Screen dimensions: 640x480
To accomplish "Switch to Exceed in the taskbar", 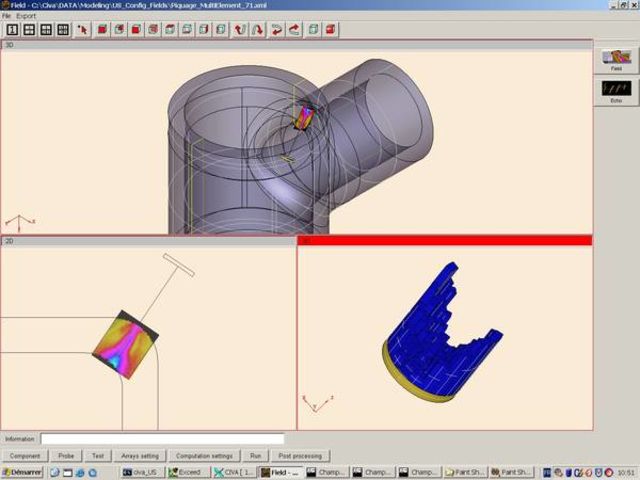I will tap(187, 472).
